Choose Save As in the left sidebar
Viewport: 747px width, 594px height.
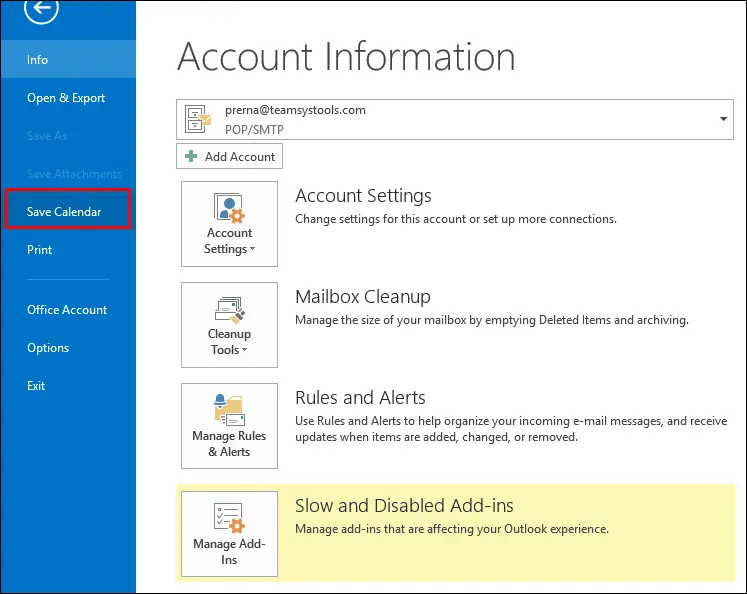tap(47, 136)
